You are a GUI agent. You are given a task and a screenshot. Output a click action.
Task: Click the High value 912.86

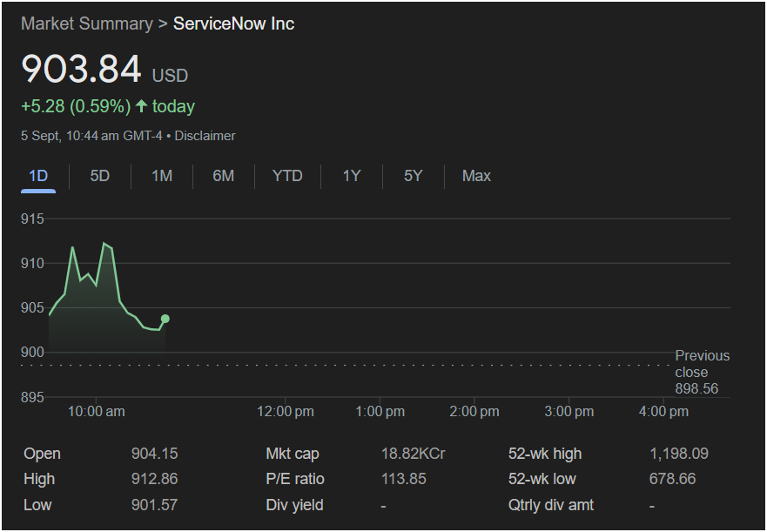(155, 479)
